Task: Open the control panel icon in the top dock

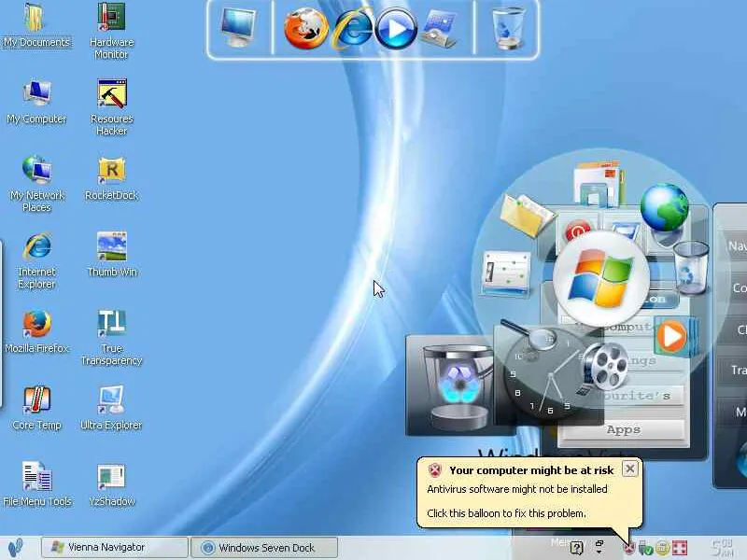Action: tap(440, 29)
